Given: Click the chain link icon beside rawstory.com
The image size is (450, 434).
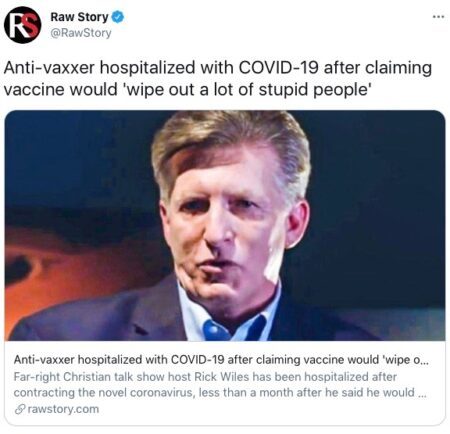Looking at the screenshot, I should [x=20, y=409].
